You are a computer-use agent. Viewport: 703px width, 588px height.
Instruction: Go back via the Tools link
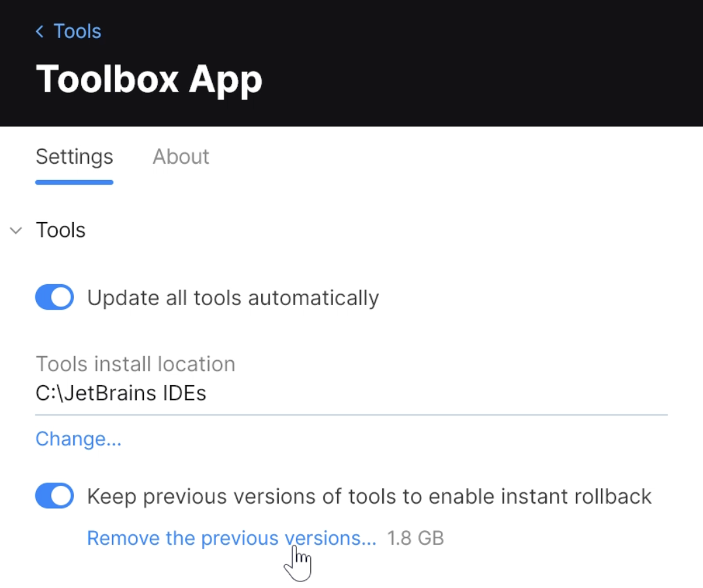point(77,31)
